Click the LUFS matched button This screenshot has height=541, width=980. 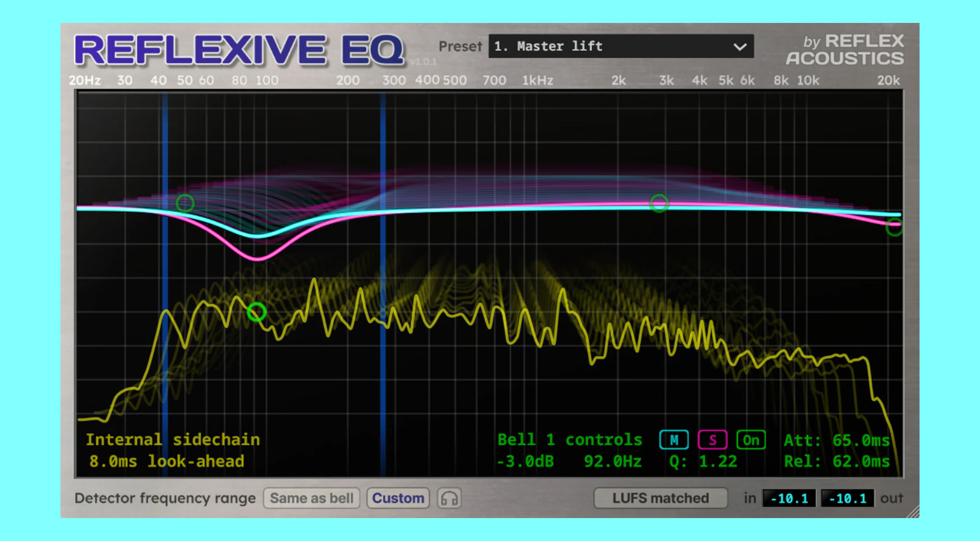[660, 498]
